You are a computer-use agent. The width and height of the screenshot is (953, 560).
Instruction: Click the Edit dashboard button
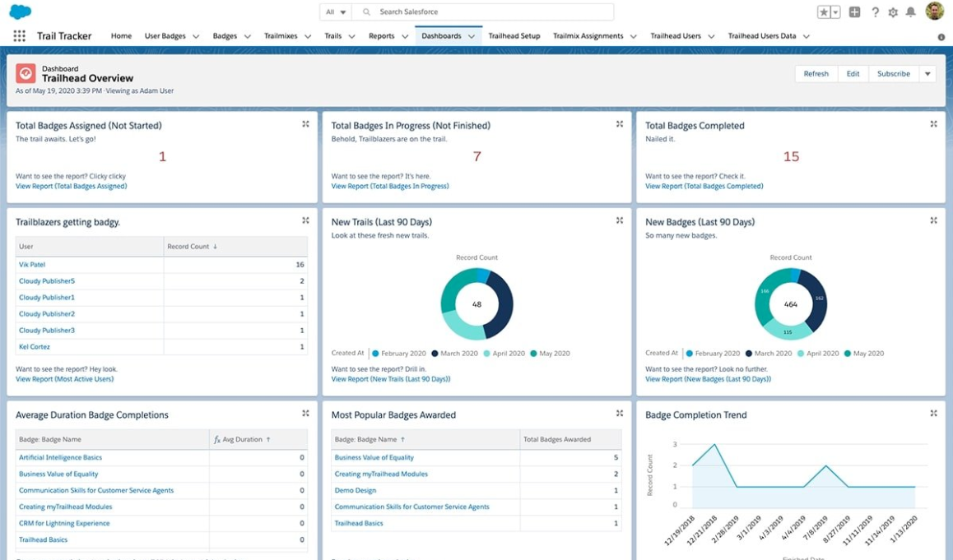[x=853, y=73]
